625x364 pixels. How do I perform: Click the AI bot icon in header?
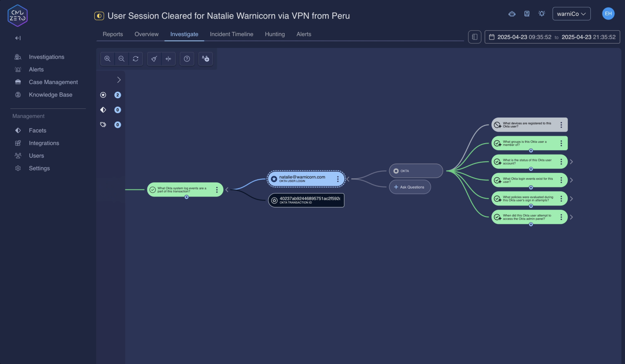pyautogui.click(x=512, y=14)
